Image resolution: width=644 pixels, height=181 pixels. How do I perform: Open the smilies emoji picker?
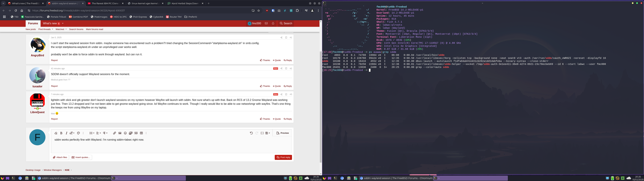coord(125,133)
